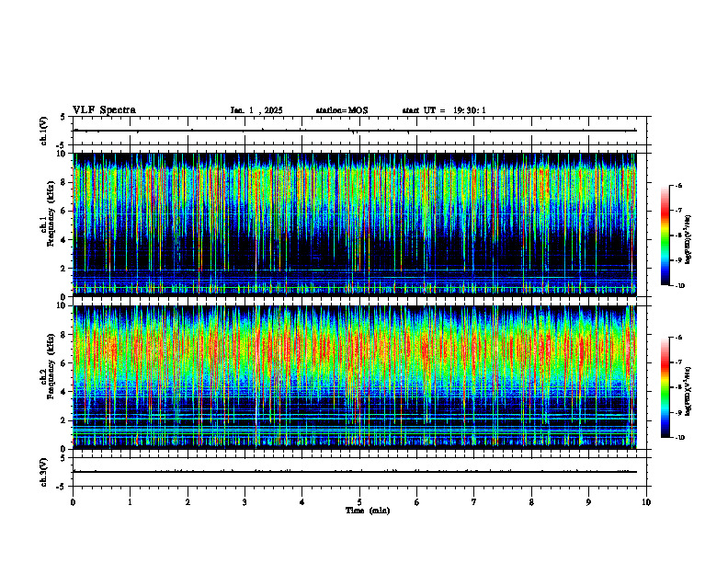
Task: Click the time axis tick label 10
Action: pyautogui.click(x=646, y=502)
